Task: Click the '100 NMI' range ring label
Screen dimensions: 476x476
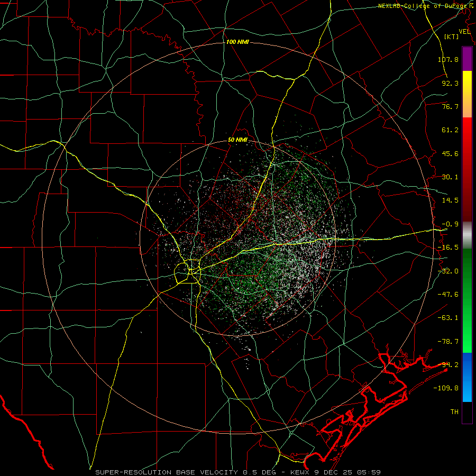Action: [x=237, y=42]
